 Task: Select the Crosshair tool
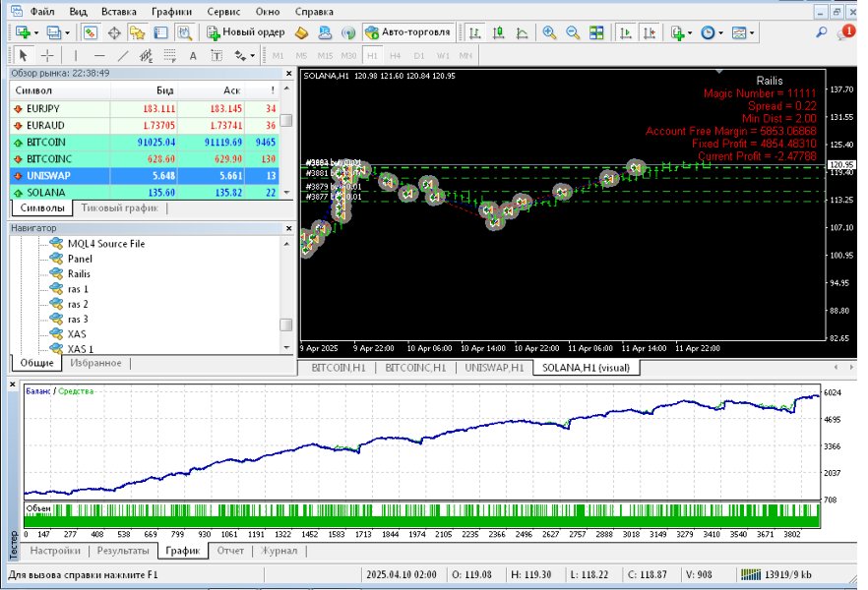point(47,56)
